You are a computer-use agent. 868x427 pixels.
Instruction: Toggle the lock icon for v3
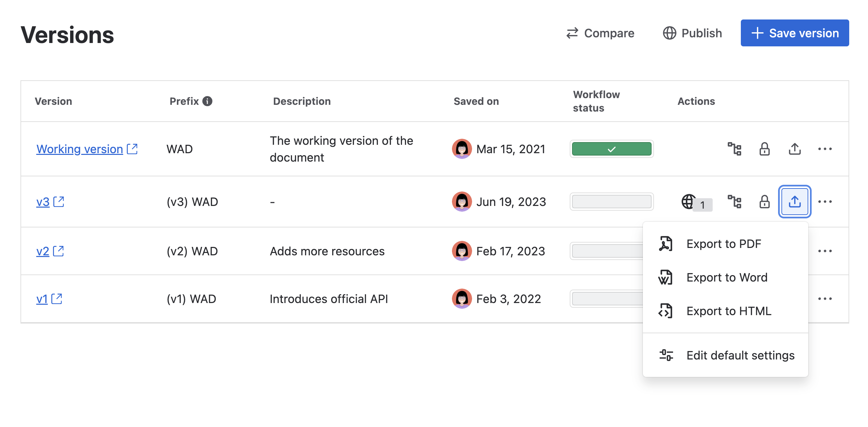(x=764, y=201)
